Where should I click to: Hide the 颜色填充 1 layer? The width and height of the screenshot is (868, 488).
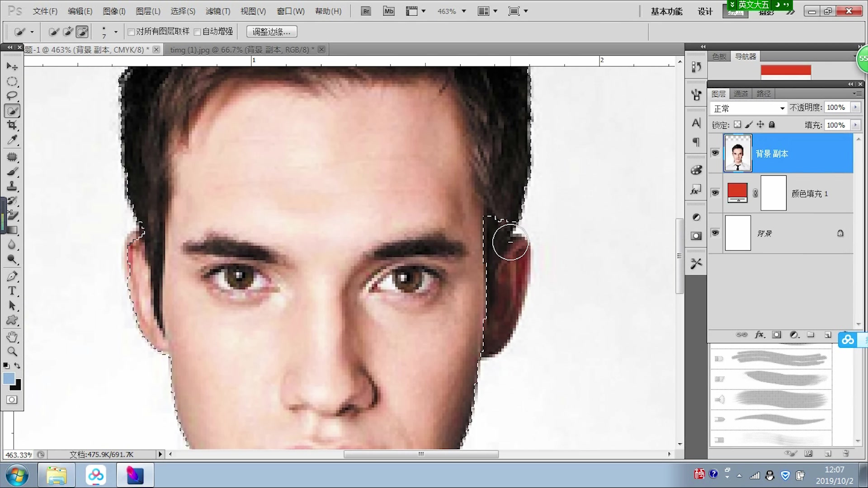(715, 193)
